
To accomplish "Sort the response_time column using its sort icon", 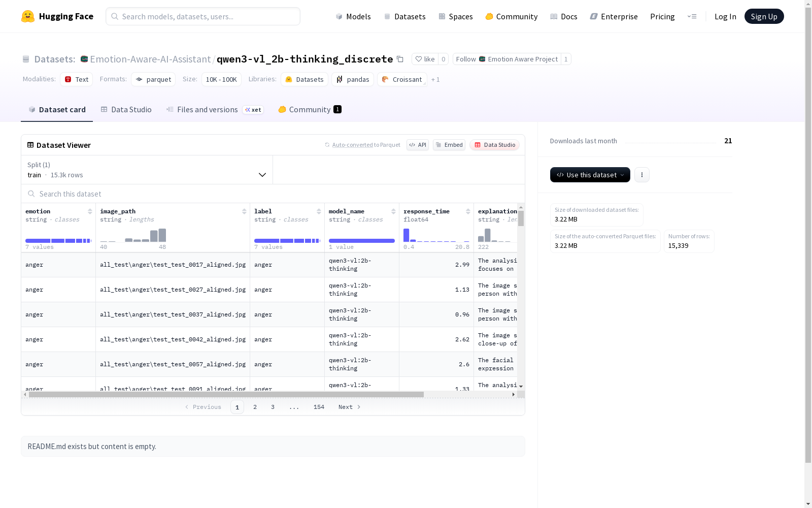I will (468, 211).
